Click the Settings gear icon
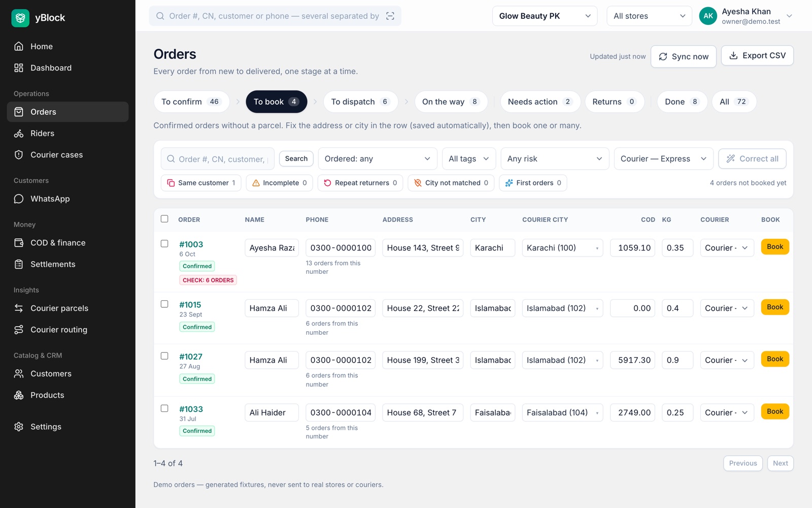 click(19, 427)
